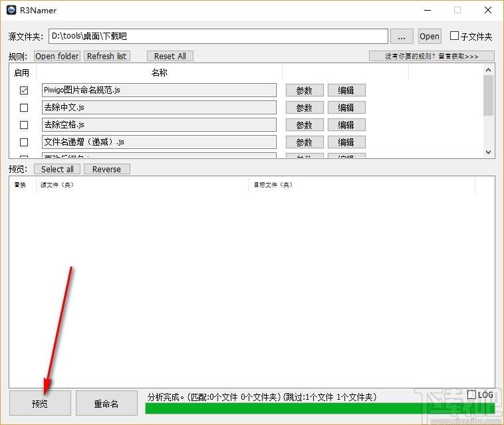Click the green progress bar
Viewport: 504px width, 425px height.
(x=320, y=408)
